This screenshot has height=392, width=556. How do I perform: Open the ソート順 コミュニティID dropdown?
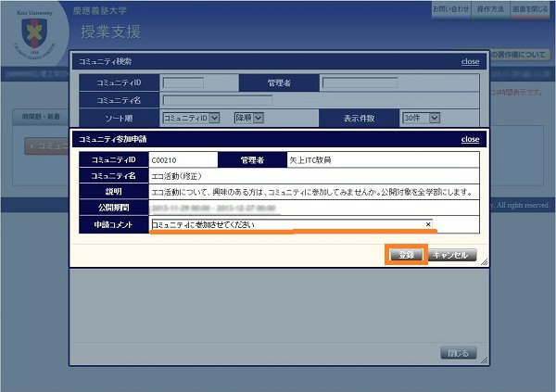[190, 118]
